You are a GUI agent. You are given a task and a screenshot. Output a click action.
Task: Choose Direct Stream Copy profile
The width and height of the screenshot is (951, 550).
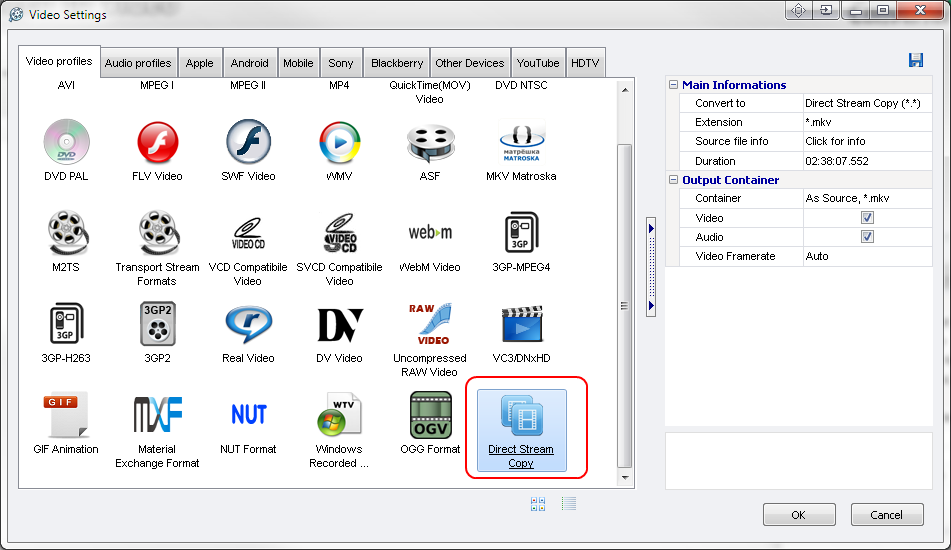[x=522, y=431]
